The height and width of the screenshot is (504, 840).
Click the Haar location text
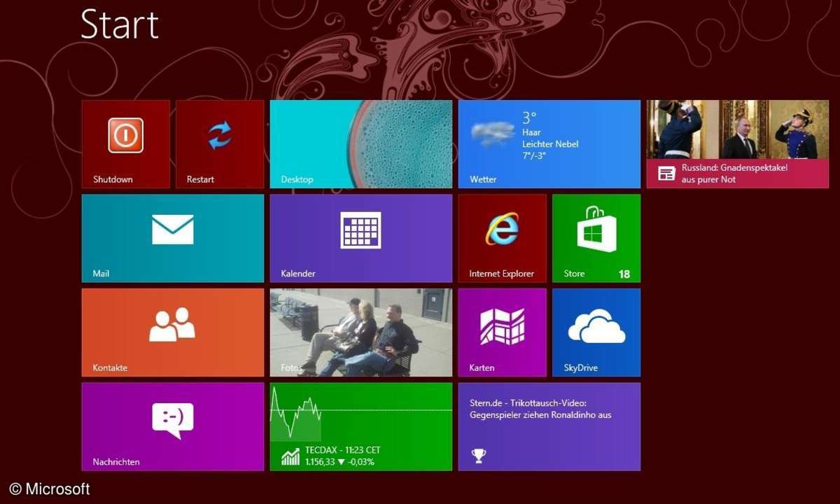coord(531,132)
